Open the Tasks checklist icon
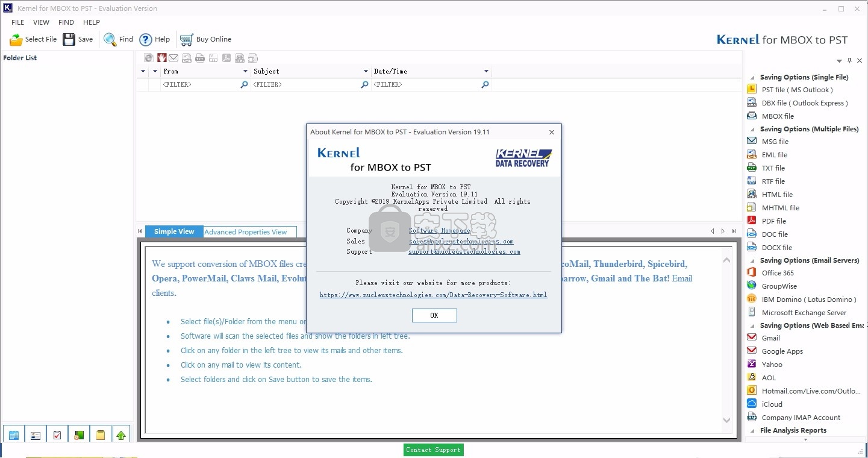This screenshot has height=458, width=868. 57,435
